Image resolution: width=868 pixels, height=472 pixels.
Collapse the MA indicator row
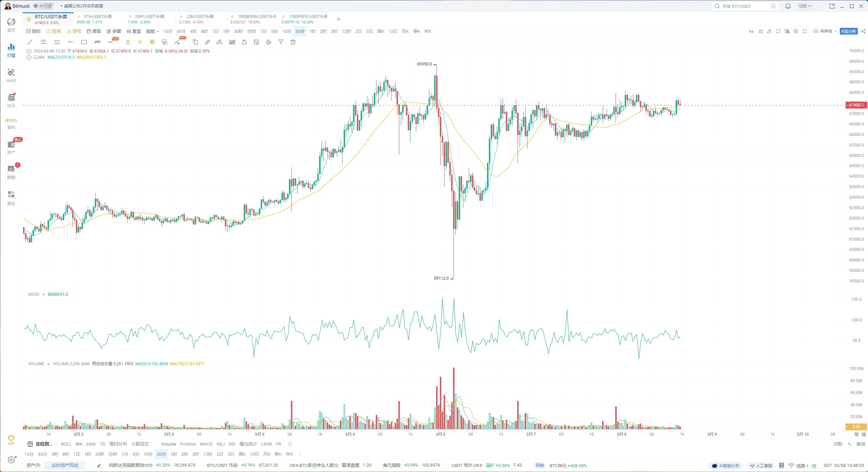pyautogui.click(x=28, y=57)
